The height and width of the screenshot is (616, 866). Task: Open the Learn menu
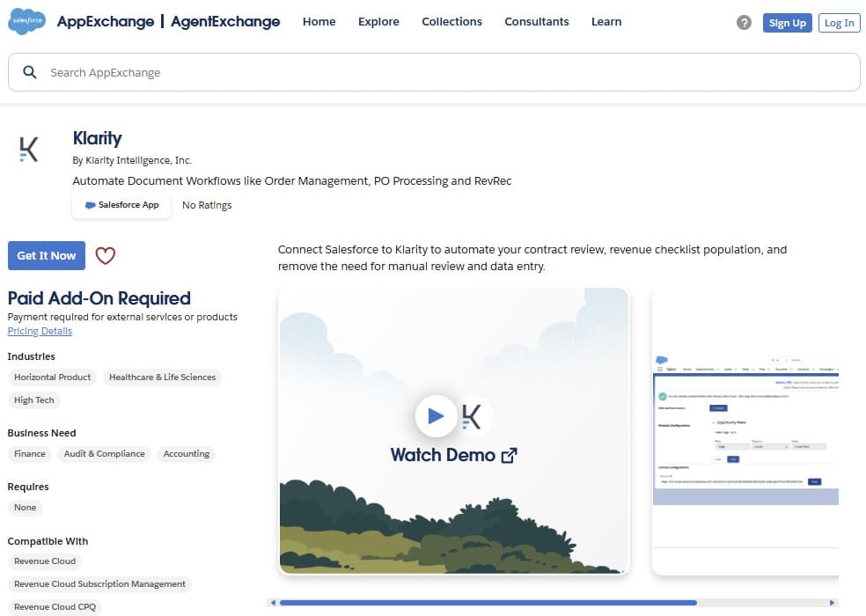(x=606, y=21)
